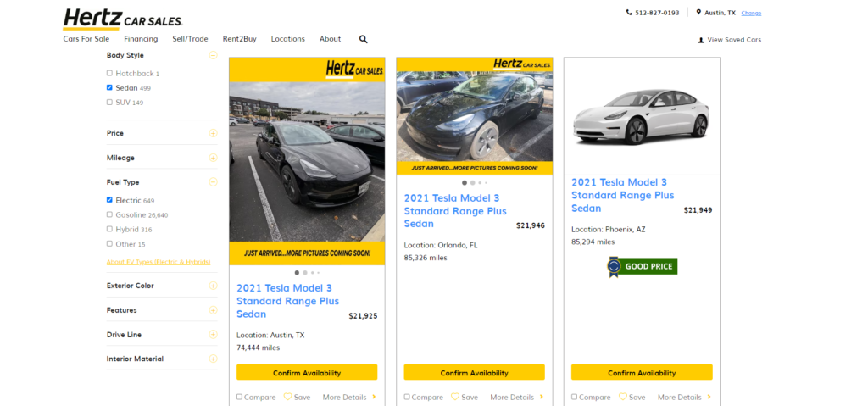Viewport: 868px width, 406px height.
Task: Select second image dot on Austin car carousel
Action: [305, 273]
